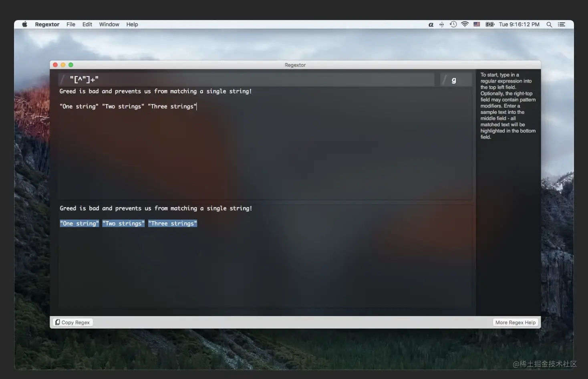Viewport: 588px width, 379px height.
Task: Zoom the Regexor window with green button
Action: (x=71, y=65)
